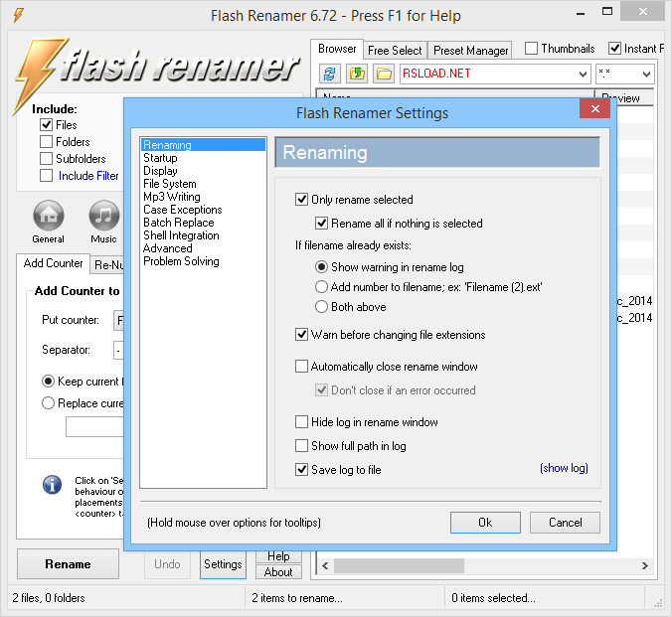Toggle the Files include checkbox
The width and height of the screenshot is (672, 617).
[x=46, y=124]
